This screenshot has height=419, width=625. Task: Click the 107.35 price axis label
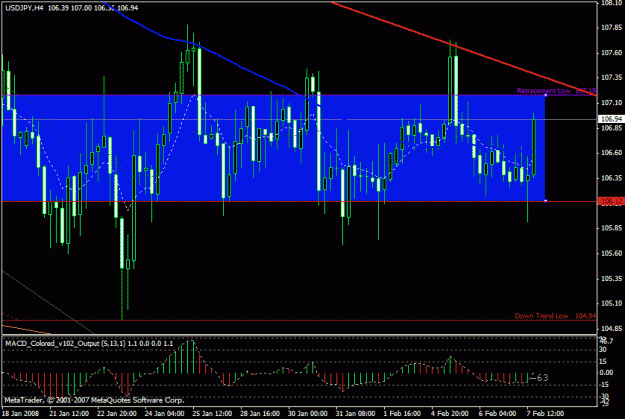click(611, 77)
